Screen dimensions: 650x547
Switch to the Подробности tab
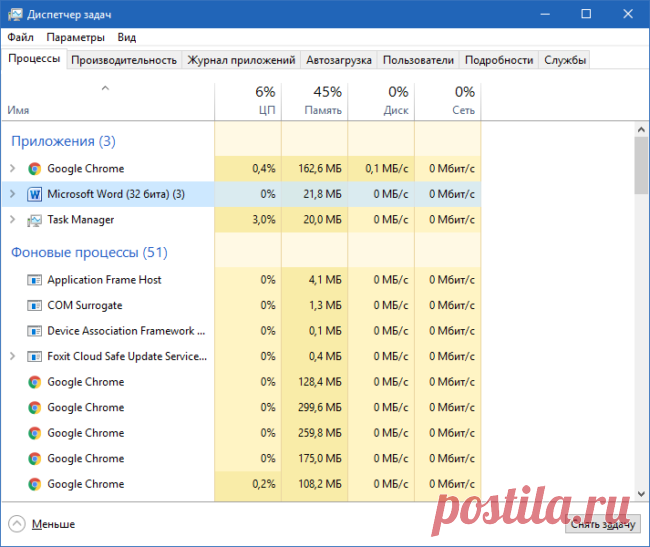point(499,60)
